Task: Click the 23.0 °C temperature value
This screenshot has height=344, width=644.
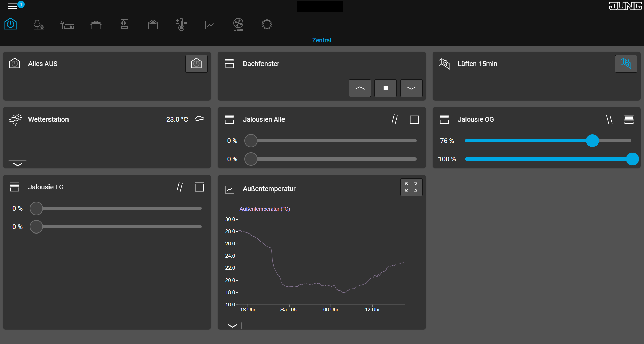Action: (x=177, y=119)
